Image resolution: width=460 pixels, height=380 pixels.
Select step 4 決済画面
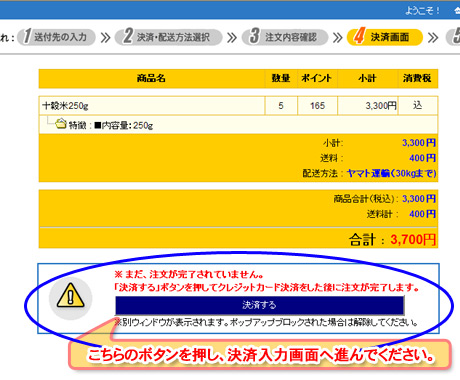coord(385,37)
